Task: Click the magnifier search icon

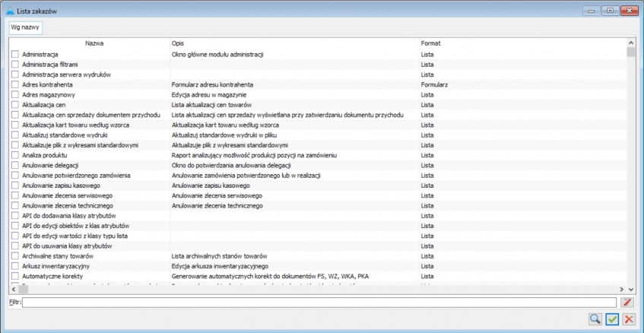Action: point(595,320)
